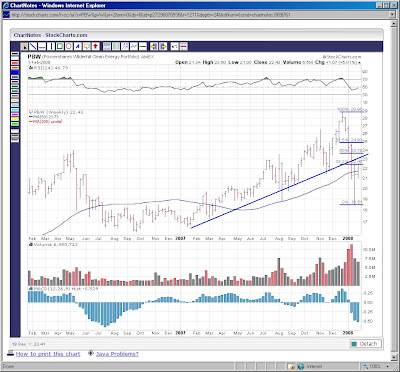Select the fan lines tool

point(125,46)
